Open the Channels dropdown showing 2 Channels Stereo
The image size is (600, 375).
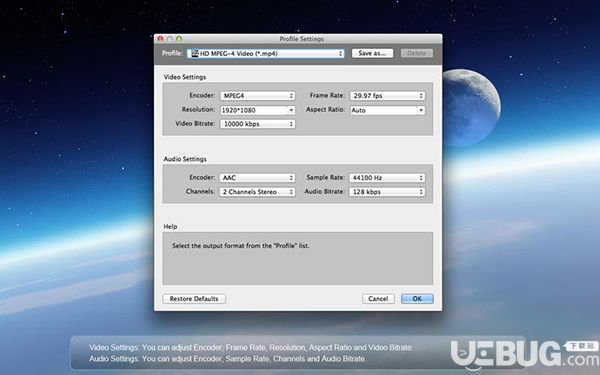(257, 192)
